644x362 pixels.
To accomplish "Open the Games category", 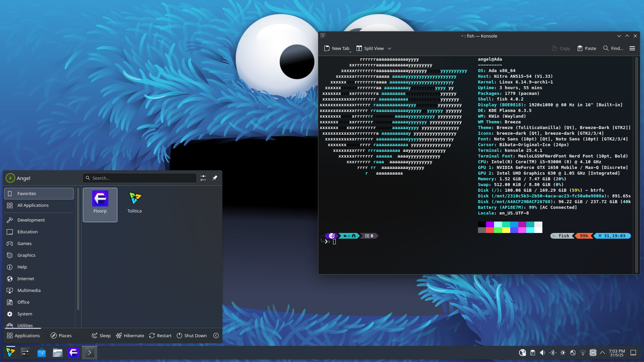I will pyautogui.click(x=39, y=243).
